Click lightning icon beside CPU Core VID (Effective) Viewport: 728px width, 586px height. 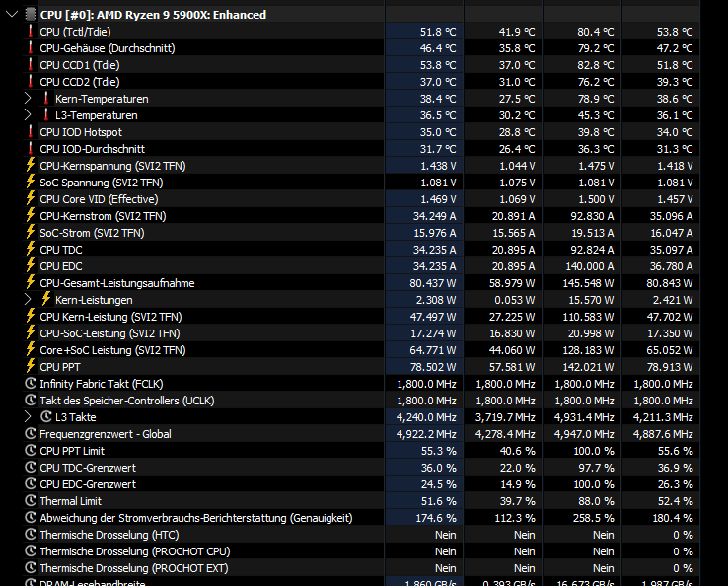point(31,198)
